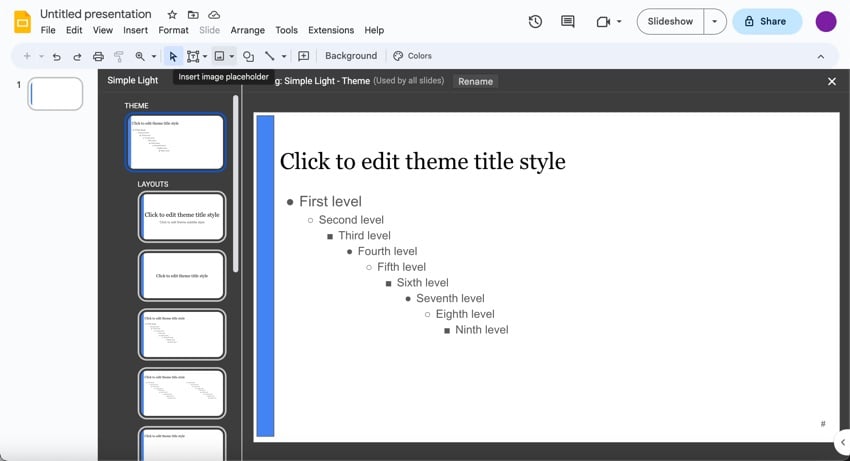Image resolution: width=850 pixels, height=461 pixels.
Task: Collapse the toolbar with the chevron
Action: (x=821, y=57)
